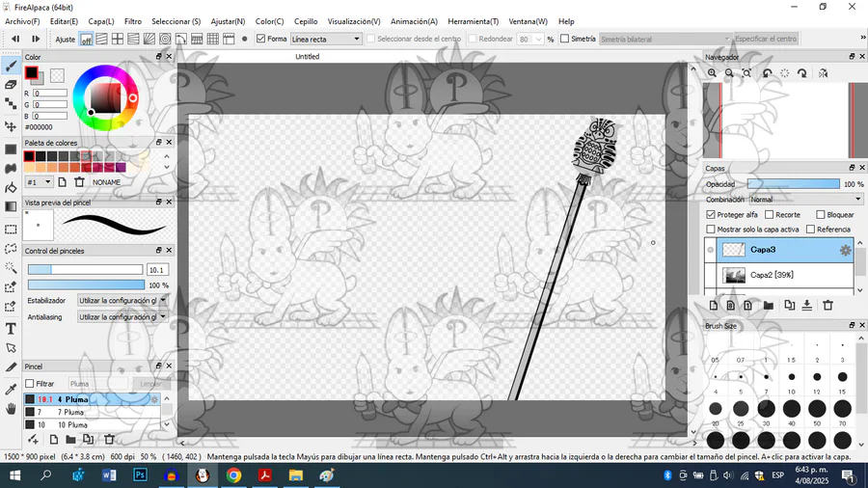Select the Eraser tool
The image size is (868, 488).
coord(11,85)
